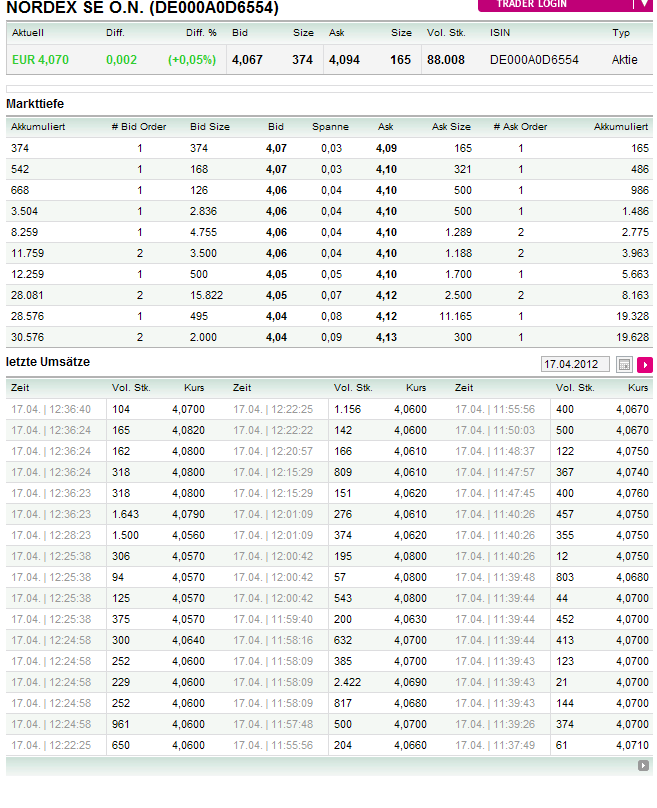Expand the Trader Login dropdown arrow
This screenshot has height=808, width=657.
click(644, 4)
